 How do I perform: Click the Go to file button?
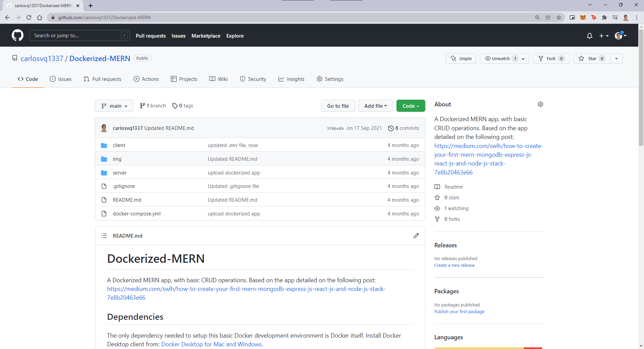tap(338, 106)
